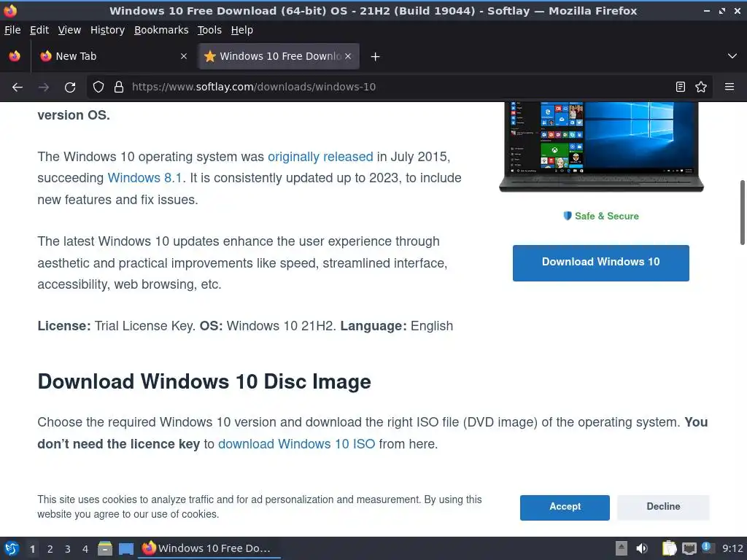Switch to workspace 4
Viewport: 747px width, 560px height.
(85, 549)
